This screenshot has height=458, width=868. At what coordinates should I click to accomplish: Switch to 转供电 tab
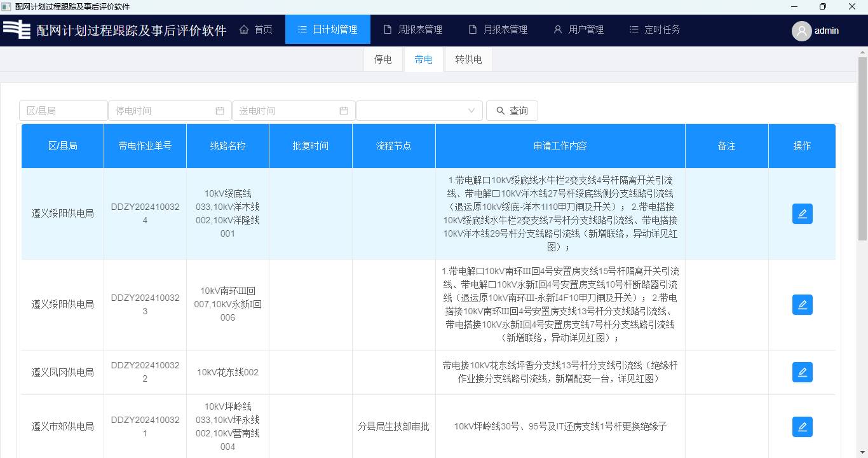(468, 59)
